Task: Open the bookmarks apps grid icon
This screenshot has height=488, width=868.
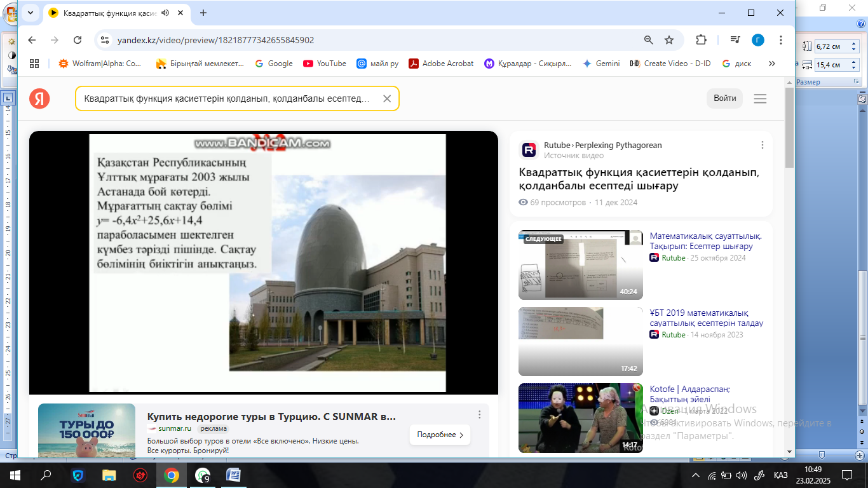Action: [34, 64]
